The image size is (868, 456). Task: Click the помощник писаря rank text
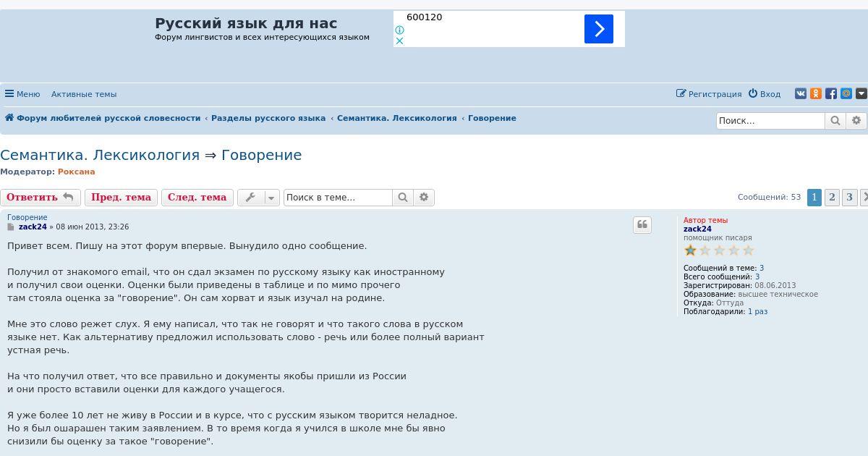point(718,237)
